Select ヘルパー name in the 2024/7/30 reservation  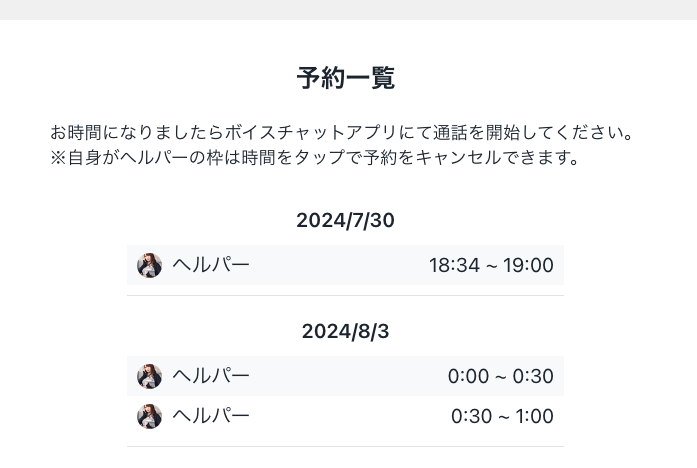tap(211, 265)
